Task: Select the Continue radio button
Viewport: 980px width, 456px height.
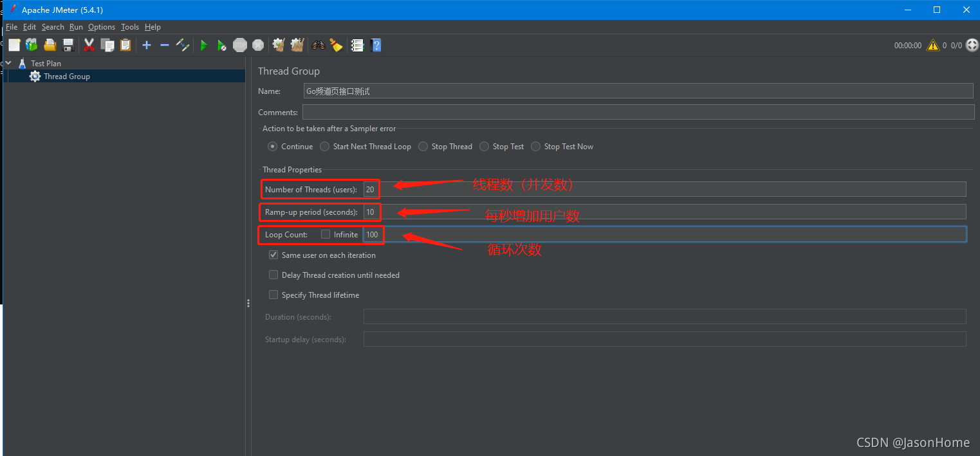Action: (x=273, y=147)
